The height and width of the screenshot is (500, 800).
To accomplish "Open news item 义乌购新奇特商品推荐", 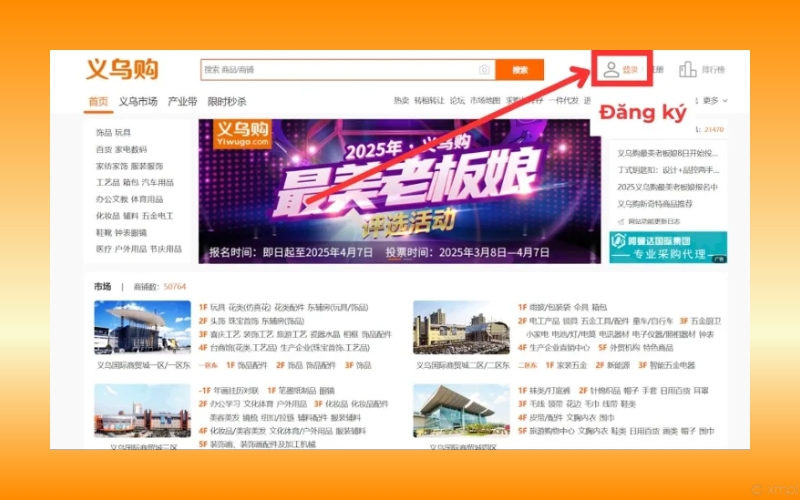I will (x=655, y=204).
